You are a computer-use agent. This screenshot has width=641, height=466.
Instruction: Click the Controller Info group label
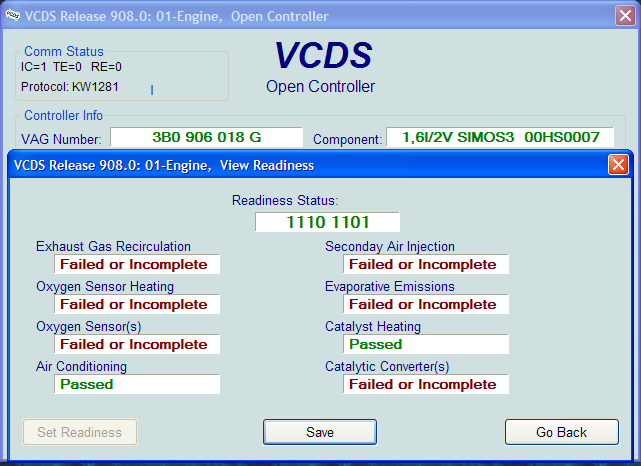pyautogui.click(x=63, y=116)
